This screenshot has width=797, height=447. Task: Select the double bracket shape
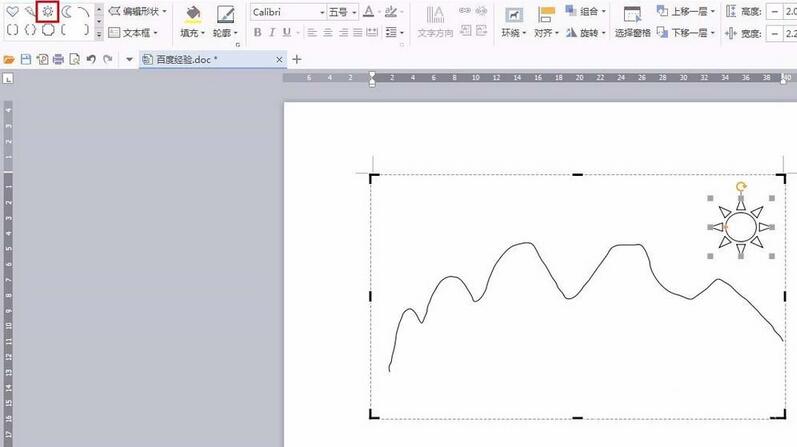pos(12,30)
